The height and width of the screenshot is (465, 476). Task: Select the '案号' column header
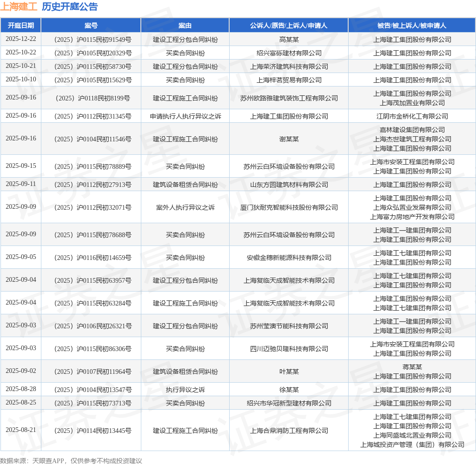click(x=91, y=26)
